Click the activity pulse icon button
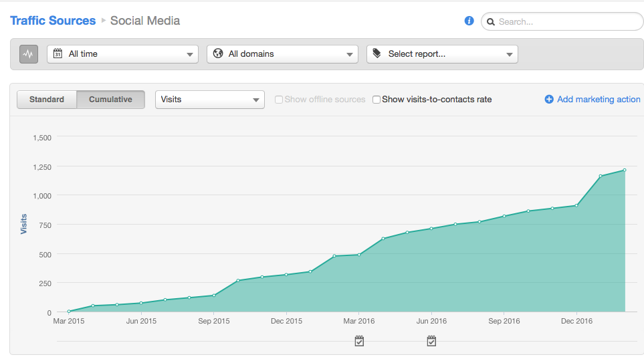This screenshot has height=359, width=644. [29, 54]
